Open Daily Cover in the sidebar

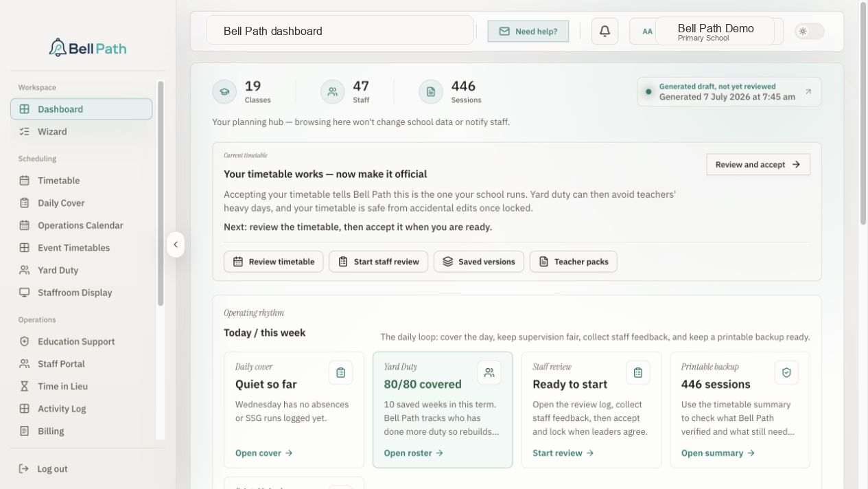point(81,203)
